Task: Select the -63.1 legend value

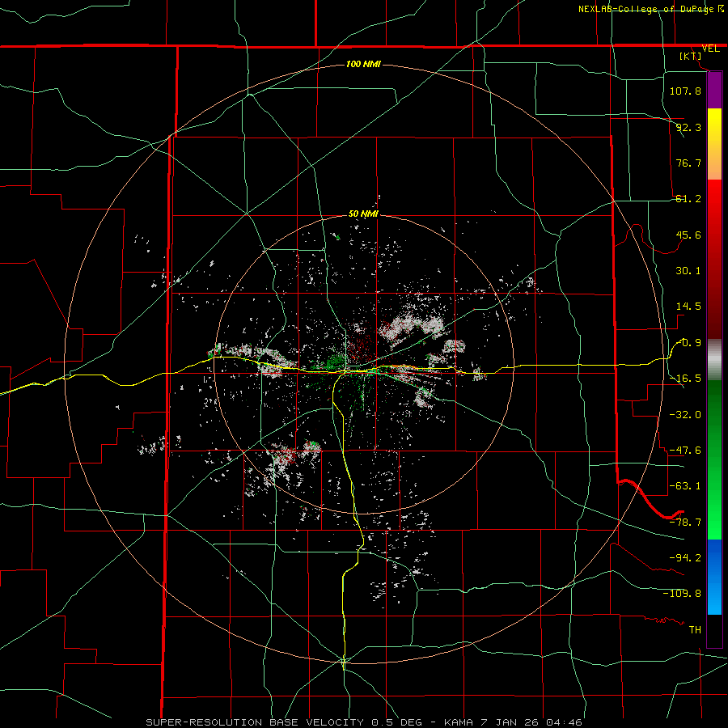Action: pyautogui.click(x=685, y=486)
